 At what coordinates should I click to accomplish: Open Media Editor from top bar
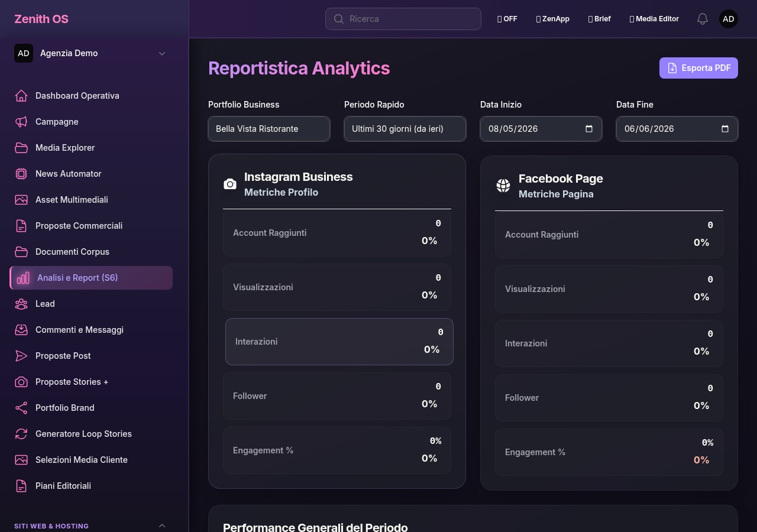point(654,19)
